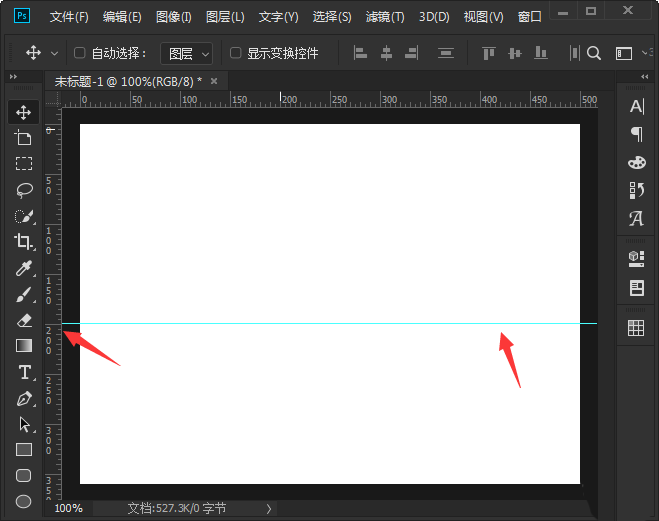Select the Ellipse tool
This screenshot has height=521, width=659.
point(24,501)
